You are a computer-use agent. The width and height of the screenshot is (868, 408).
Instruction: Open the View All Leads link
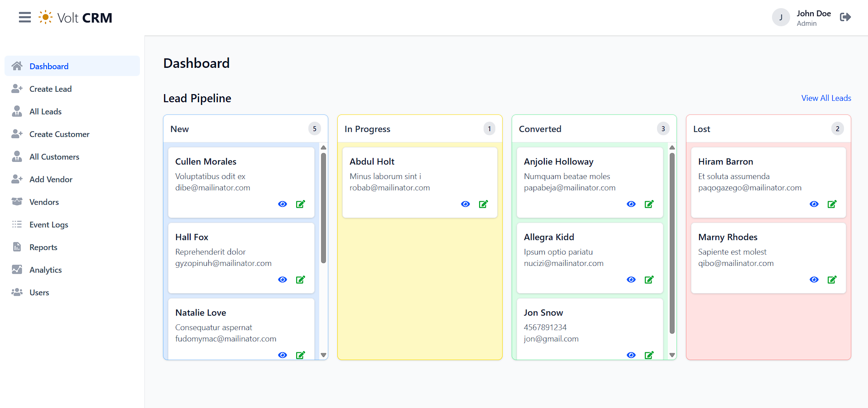826,98
